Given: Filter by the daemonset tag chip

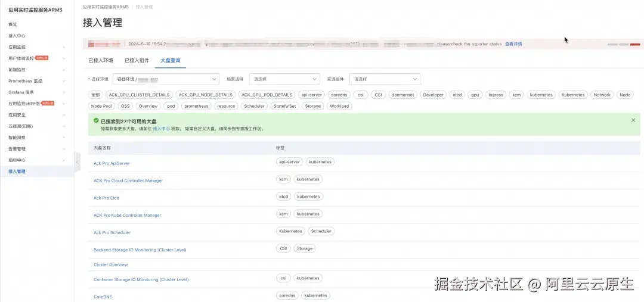Looking at the screenshot, I should 403,95.
